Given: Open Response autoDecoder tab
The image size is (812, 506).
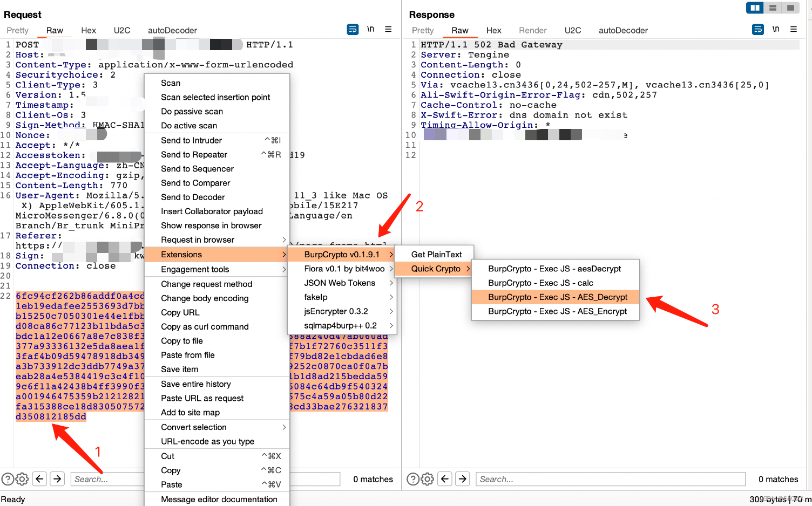Looking at the screenshot, I should 623,30.
